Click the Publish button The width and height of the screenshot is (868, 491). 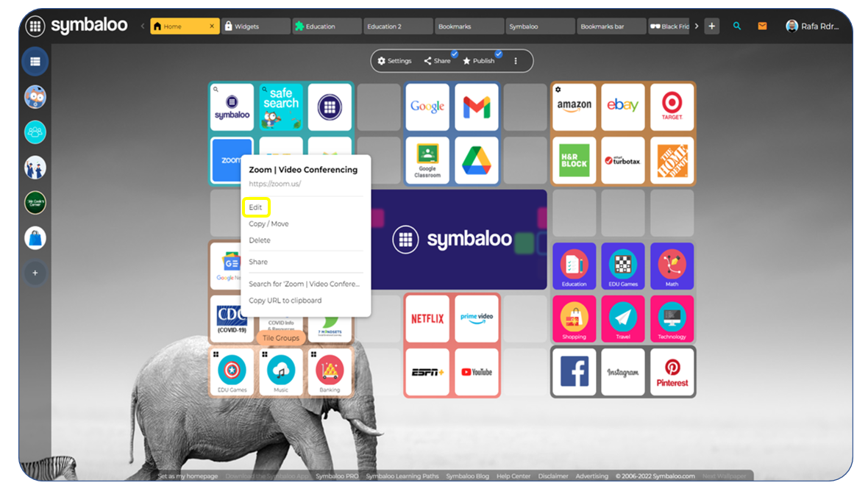[x=479, y=61]
